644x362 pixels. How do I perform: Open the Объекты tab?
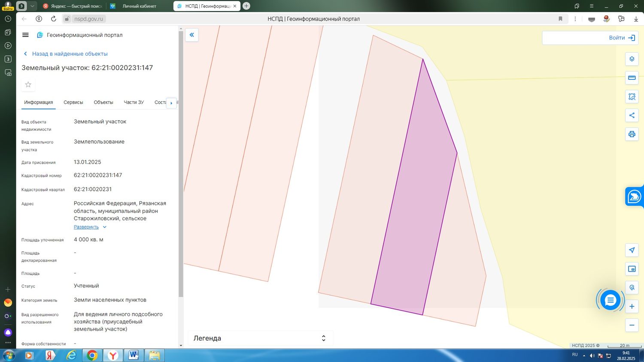[x=103, y=103]
